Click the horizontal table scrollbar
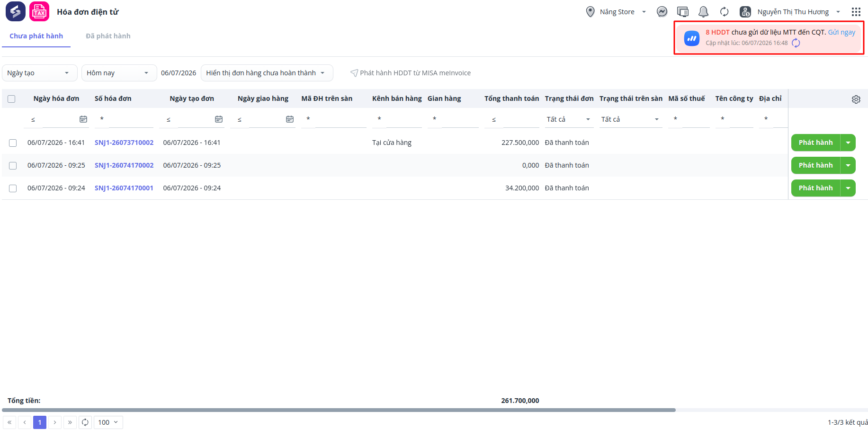 click(x=339, y=410)
